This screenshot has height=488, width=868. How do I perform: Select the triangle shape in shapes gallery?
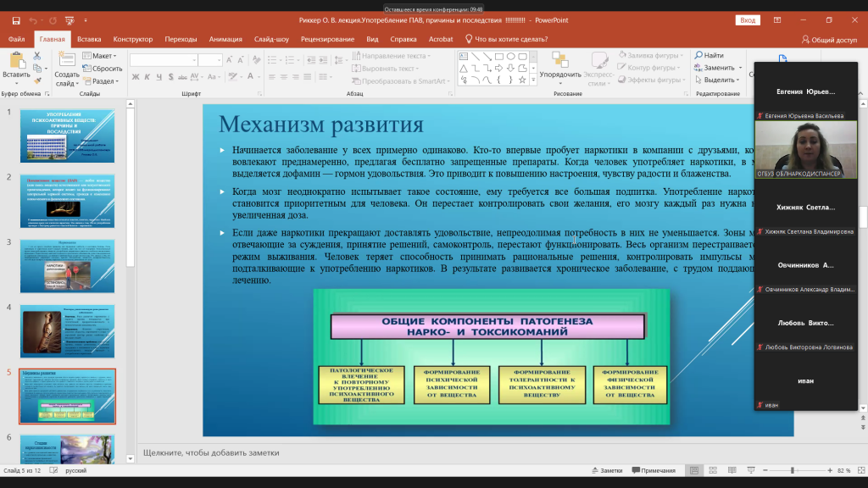(464, 68)
